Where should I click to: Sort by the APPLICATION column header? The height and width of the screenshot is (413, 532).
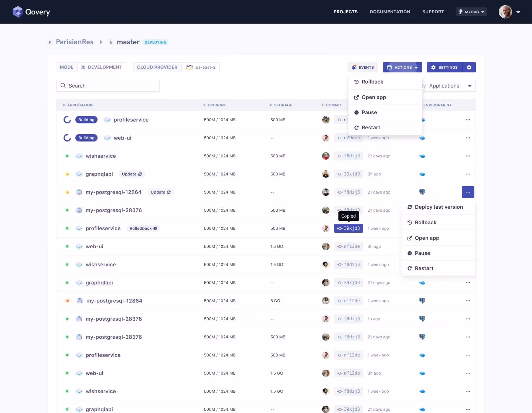point(78,105)
